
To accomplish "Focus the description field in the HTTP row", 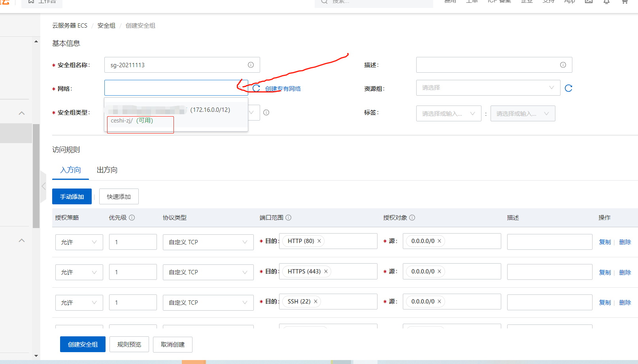I will coord(549,242).
